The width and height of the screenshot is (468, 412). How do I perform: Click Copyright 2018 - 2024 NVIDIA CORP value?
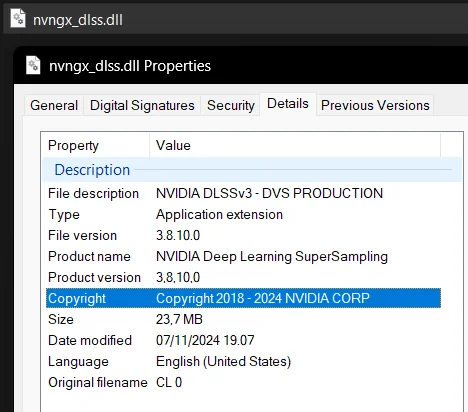pyautogui.click(x=263, y=299)
